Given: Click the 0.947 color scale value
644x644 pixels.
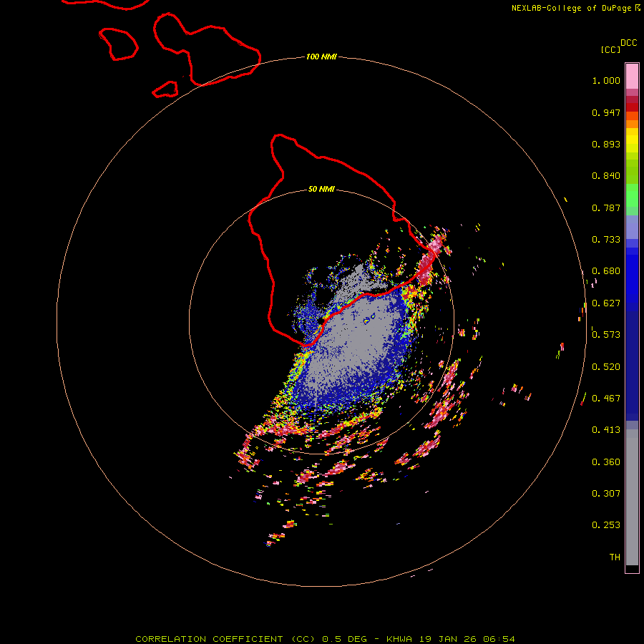Looking at the screenshot, I should pos(606,112).
